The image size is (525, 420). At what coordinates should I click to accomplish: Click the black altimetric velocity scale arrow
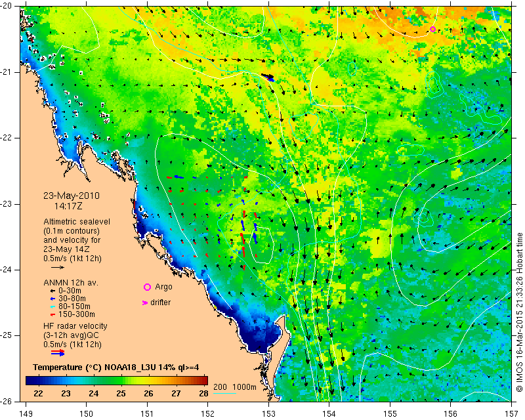(x=58, y=267)
